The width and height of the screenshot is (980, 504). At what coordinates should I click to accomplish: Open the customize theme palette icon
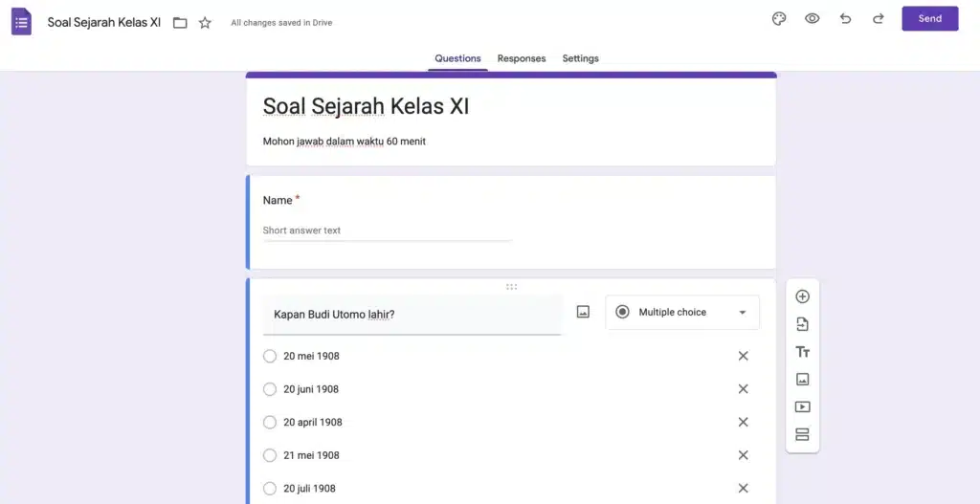pos(779,19)
